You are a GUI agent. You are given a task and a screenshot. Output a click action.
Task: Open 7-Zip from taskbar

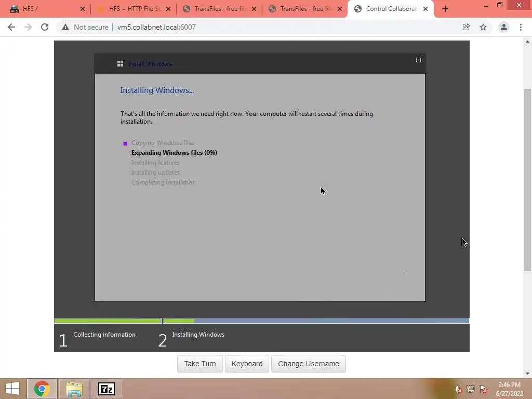107,389
